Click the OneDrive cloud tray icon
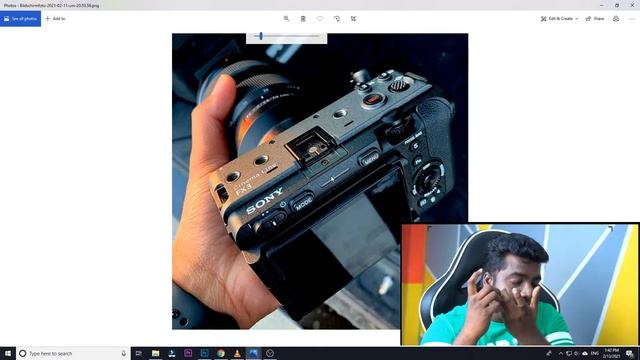The image size is (640, 360). (585, 353)
